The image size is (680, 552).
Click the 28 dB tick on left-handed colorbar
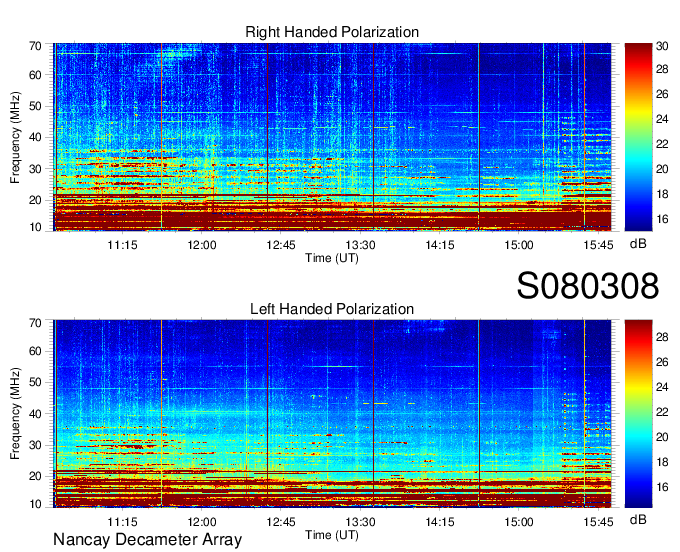coord(662,337)
